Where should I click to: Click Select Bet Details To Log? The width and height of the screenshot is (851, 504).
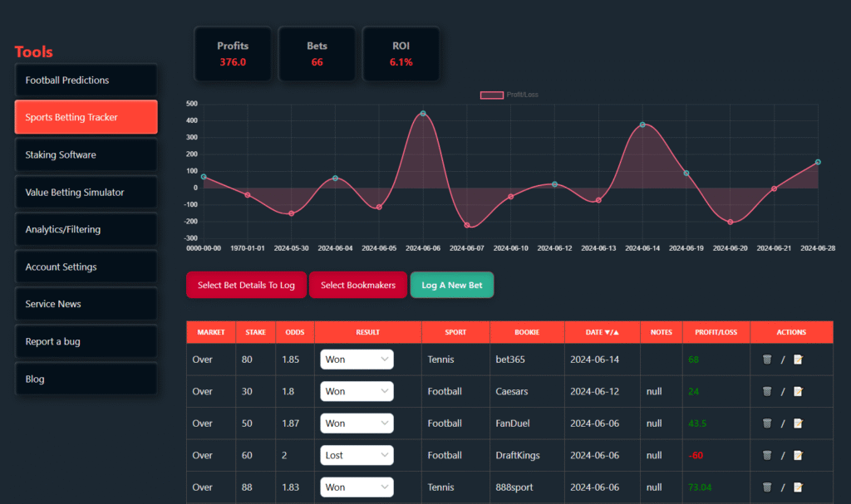[x=246, y=285]
